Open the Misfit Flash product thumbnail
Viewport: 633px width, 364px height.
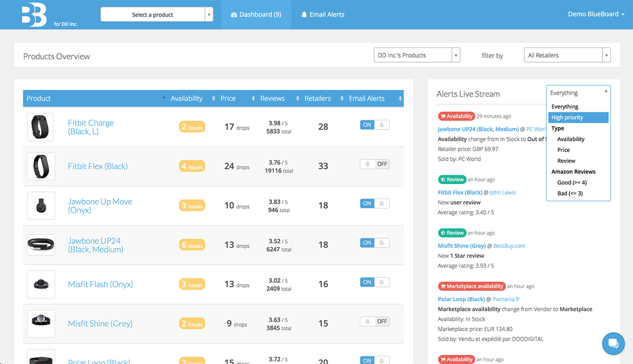41,284
